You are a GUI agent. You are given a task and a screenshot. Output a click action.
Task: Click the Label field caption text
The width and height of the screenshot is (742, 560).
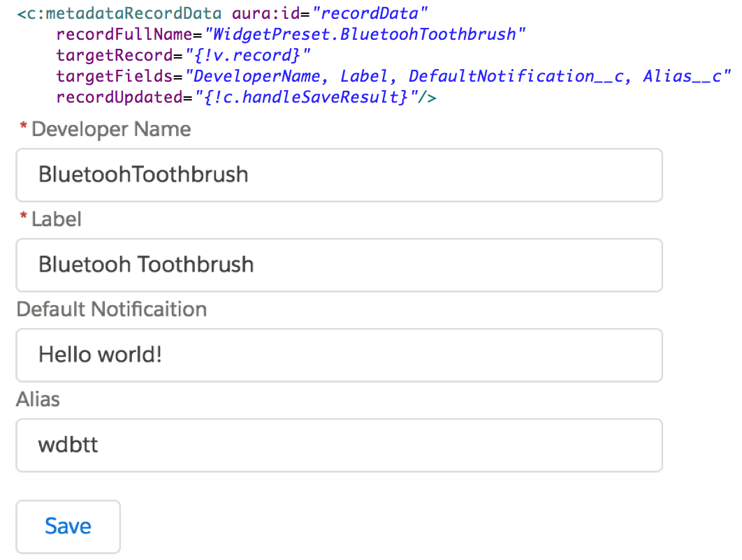click(57, 220)
